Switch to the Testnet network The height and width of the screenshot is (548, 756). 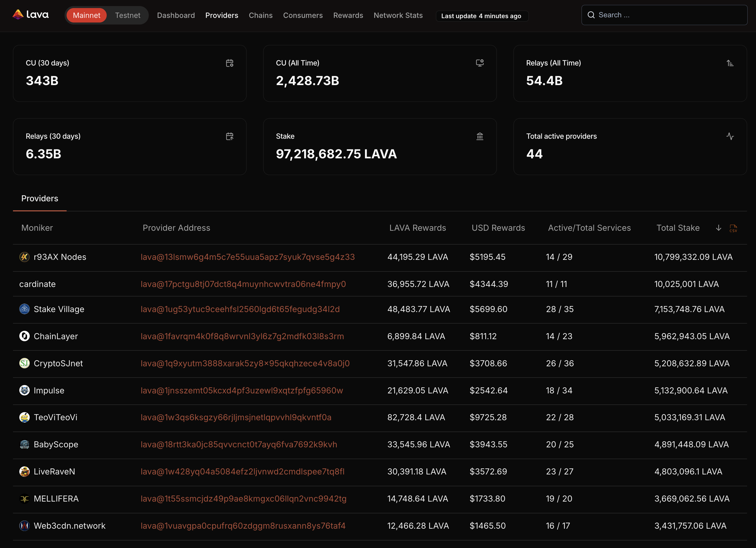tap(128, 15)
